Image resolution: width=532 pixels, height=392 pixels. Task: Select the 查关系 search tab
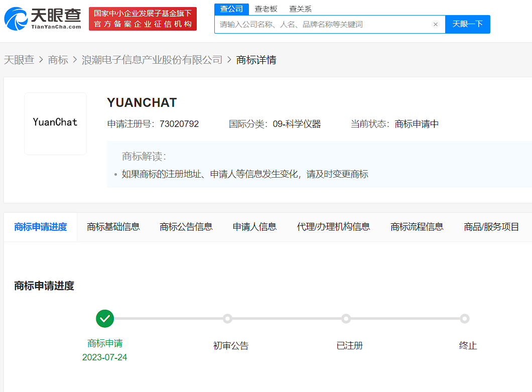300,9
